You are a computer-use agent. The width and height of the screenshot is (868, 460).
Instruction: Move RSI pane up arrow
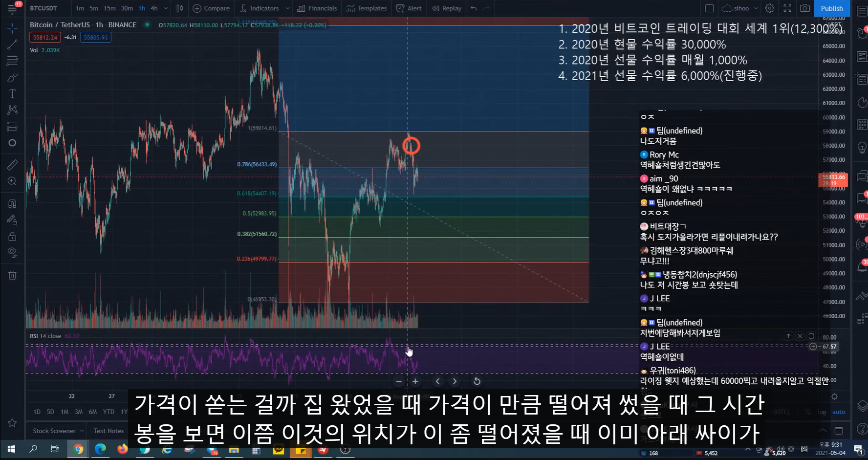point(788,336)
